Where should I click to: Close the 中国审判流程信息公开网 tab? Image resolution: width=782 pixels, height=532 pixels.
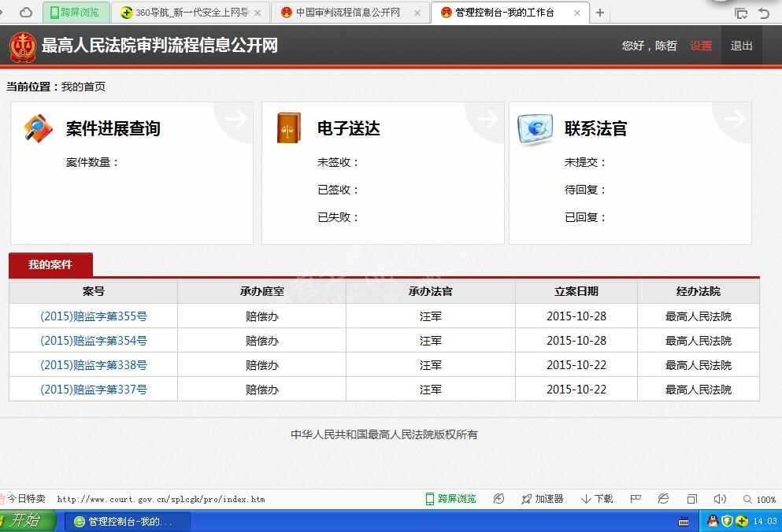417,13
